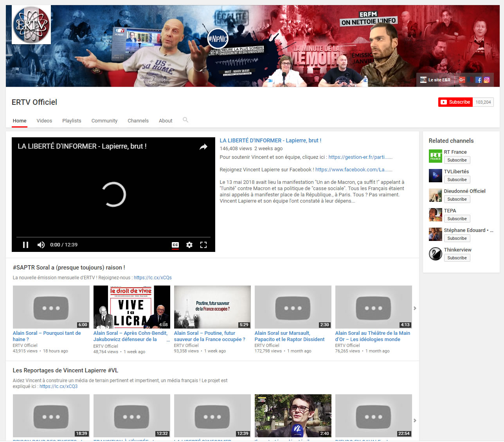Open the gestion-er.fr support link
The height and width of the screenshot is (442, 504).
360,157
